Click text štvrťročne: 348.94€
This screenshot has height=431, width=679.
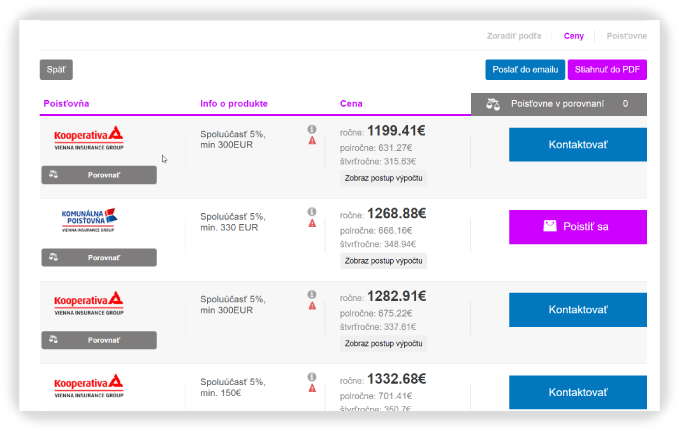pos(378,244)
